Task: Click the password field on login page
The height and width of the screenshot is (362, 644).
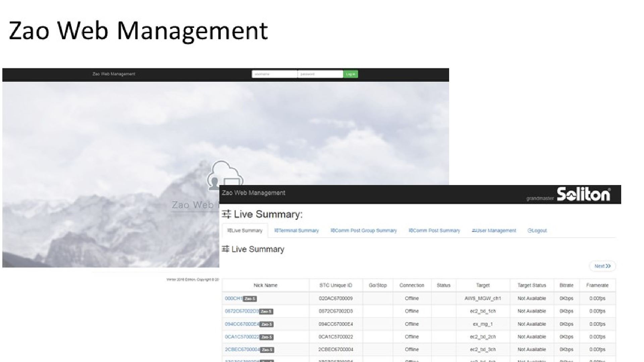Action: 320,74
